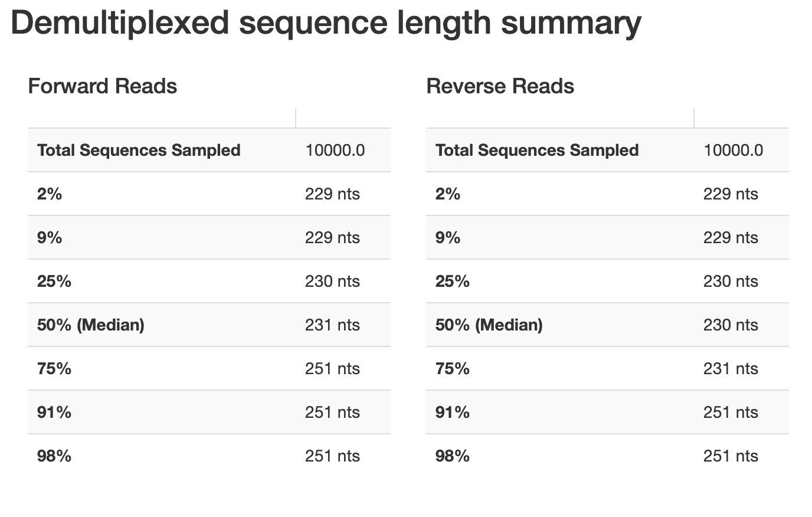812x517 pixels.
Task: Click the 98% value in Forward Reads table
Action: 332,456
